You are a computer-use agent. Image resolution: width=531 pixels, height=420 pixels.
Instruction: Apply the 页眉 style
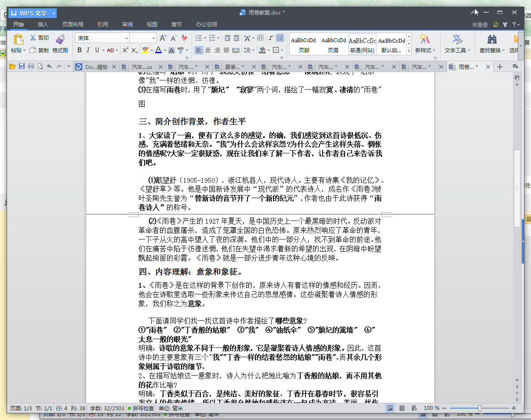(x=333, y=45)
